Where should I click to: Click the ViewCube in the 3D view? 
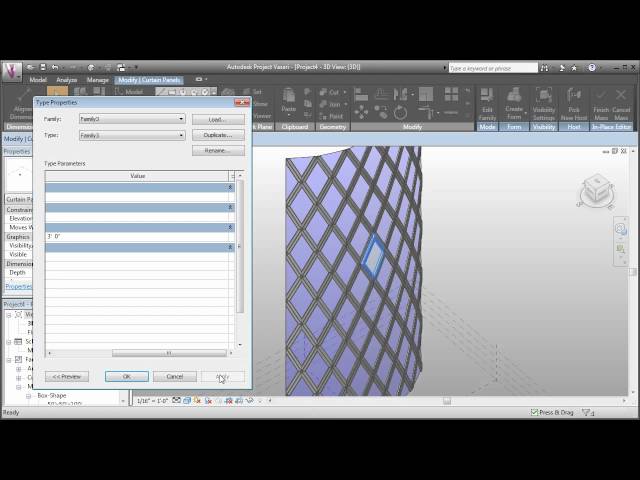coord(596,190)
